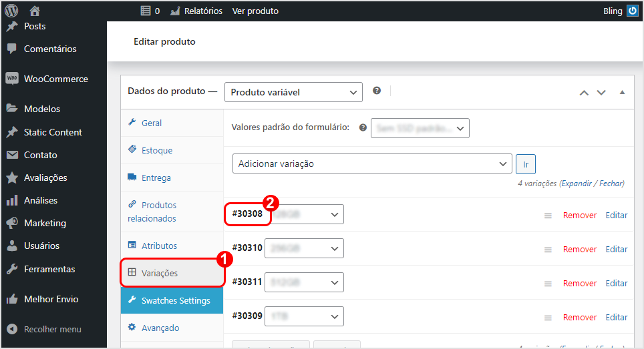Open WooCommerce menu label
The height and width of the screenshot is (349, 644).
coord(56,79)
